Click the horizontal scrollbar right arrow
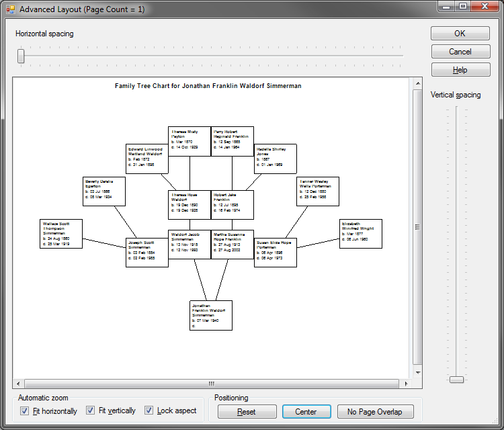Screen dimensions: 504x430 pyautogui.click(x=406, y=384)
